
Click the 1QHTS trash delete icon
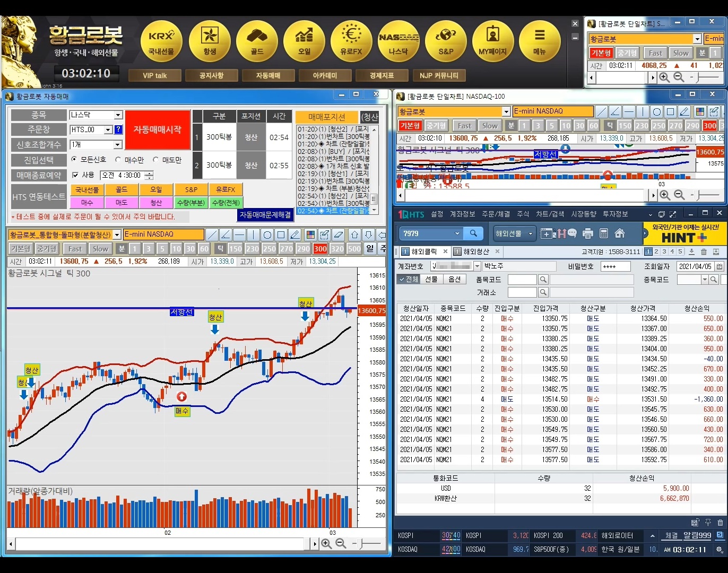tap(704, 251)
